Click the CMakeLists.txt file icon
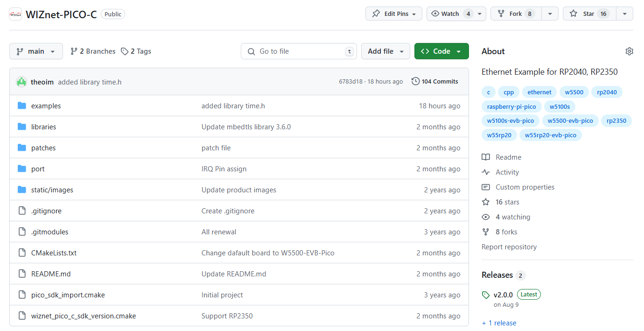The width and height of the screenshot is (644, 331). point(21,253)
